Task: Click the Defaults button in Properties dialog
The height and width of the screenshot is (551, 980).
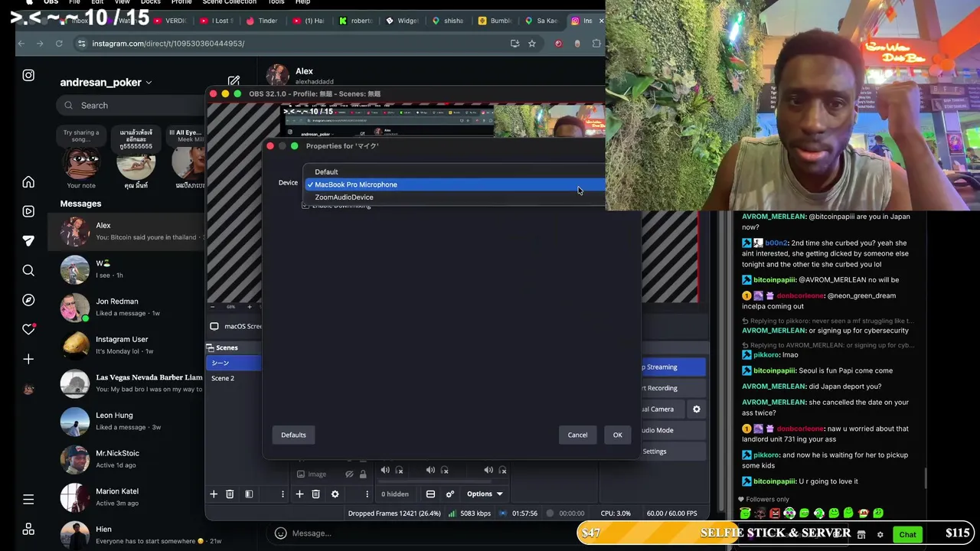Action: tap(293, 435)
